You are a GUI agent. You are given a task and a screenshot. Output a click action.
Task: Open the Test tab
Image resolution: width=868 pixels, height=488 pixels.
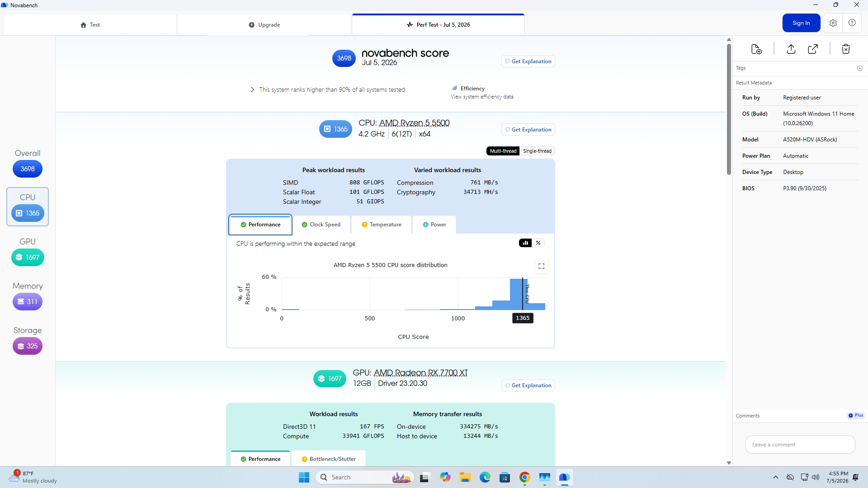90,25
